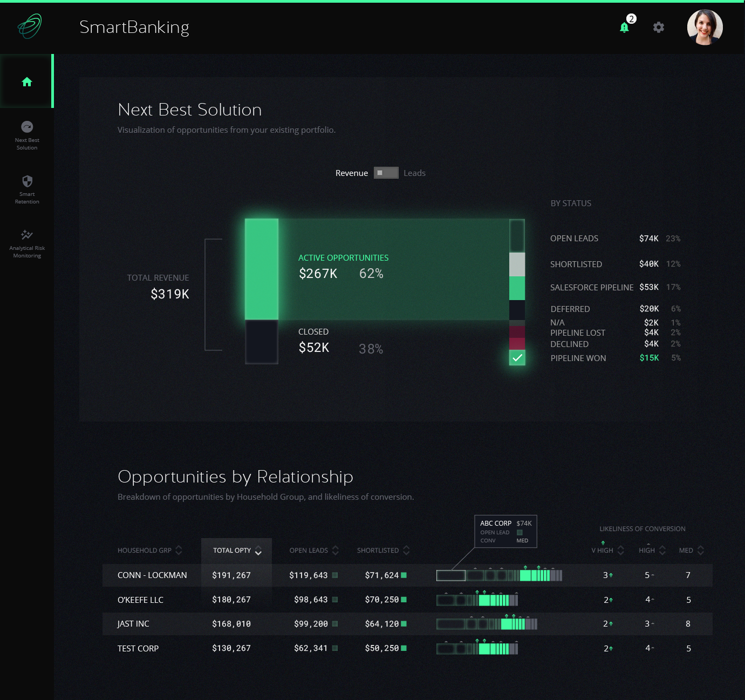The image size is (745, 700).
Task: Open Smart Retention shield icon
Action: pos(27,181)
